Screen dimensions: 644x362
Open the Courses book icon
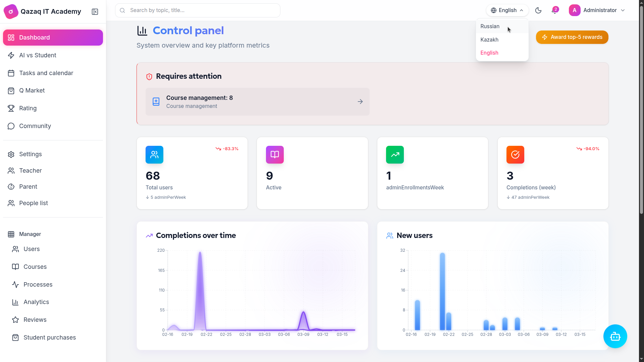coord(15,267)
